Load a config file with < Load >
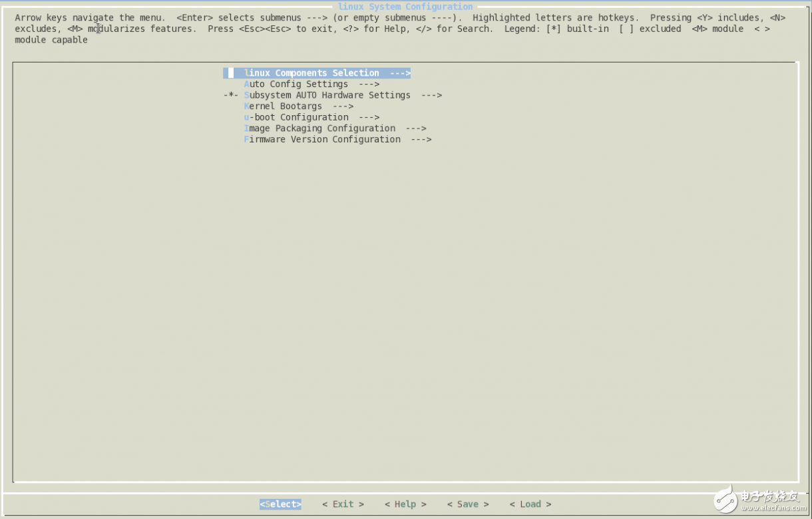Screen dimensions: 812x519 click(529, 504)
